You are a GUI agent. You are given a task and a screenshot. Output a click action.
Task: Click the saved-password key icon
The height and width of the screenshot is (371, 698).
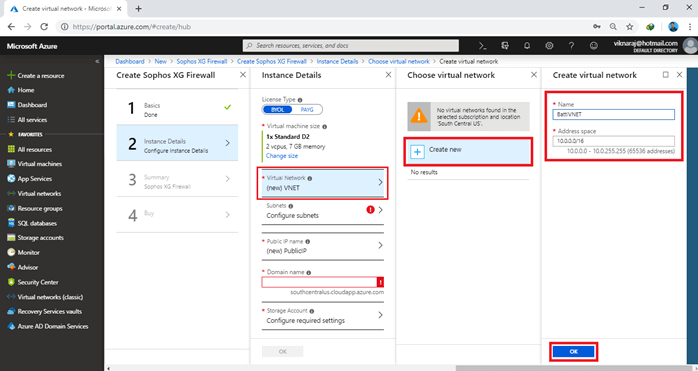pos(597,27)
